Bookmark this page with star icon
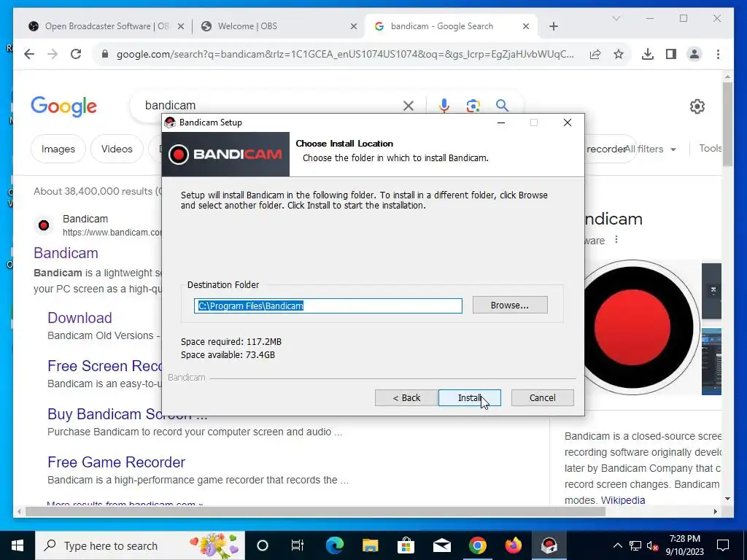Image resolution: width=747 pixels, height=560 pixels. (619, 54)
